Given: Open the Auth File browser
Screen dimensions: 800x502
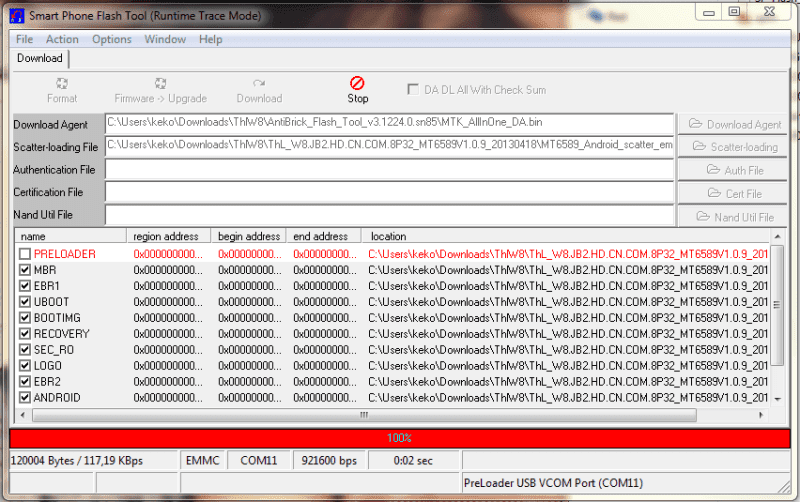Looking at the screenshot, I should pos(733,170).
